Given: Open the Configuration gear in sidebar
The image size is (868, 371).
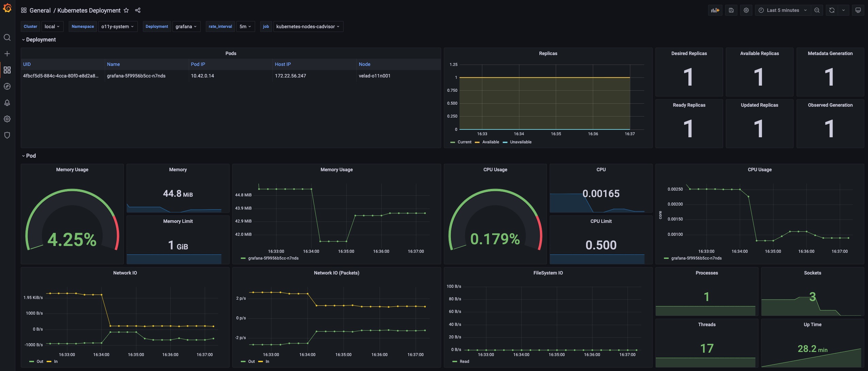Looking at the screenshot, I should 7,119.
